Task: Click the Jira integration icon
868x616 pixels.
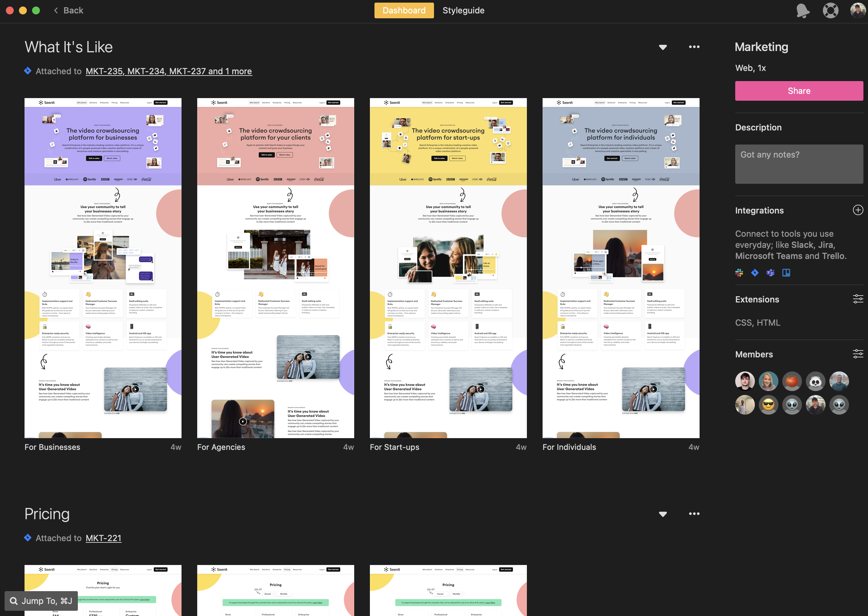Action: 755,272
